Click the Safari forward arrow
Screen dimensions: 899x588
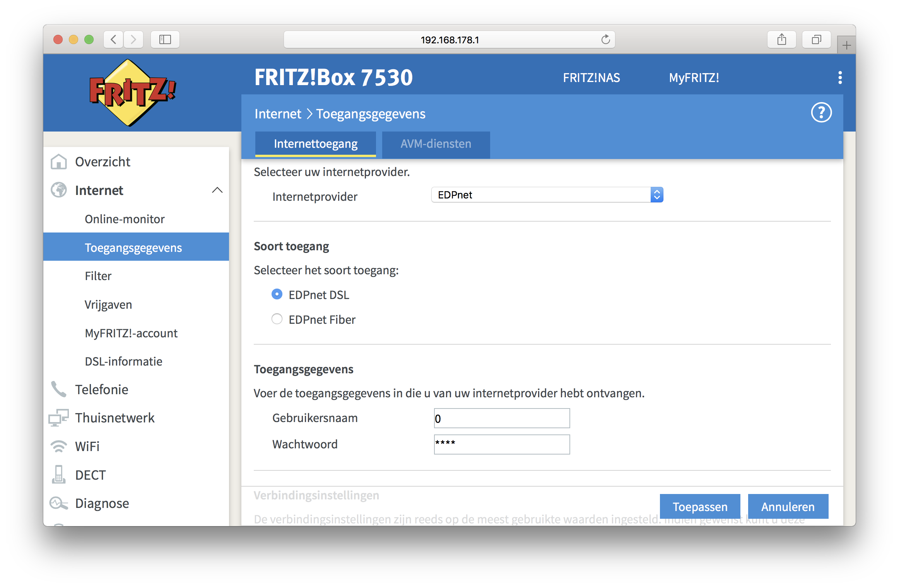[x=133, y=39]
